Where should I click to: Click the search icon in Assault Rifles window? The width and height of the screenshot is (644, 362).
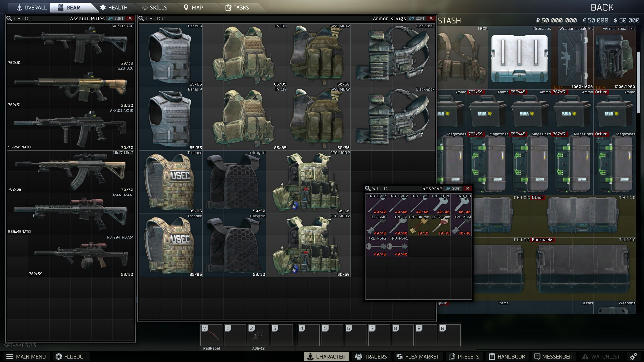(9, 18)
